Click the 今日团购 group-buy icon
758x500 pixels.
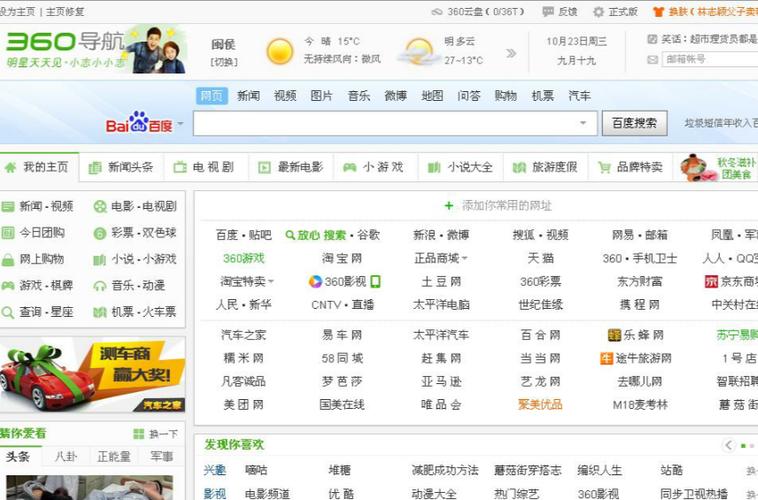[8, 233]
